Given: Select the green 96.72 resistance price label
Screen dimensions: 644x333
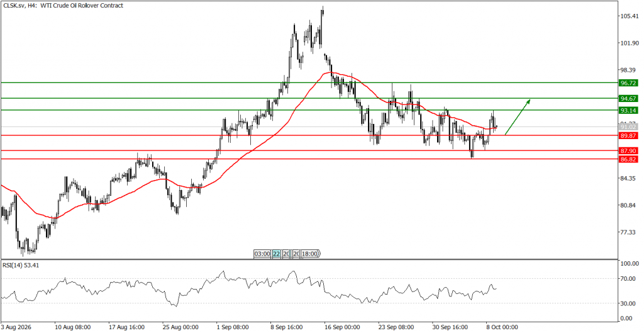Looking at the screenshot, I should tap(628, 83).
